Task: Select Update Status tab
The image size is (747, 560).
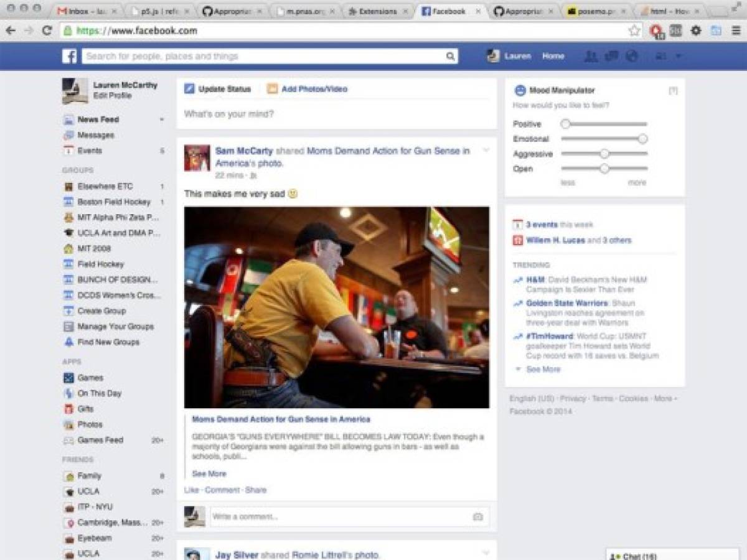Action: (x=218, y=89)
